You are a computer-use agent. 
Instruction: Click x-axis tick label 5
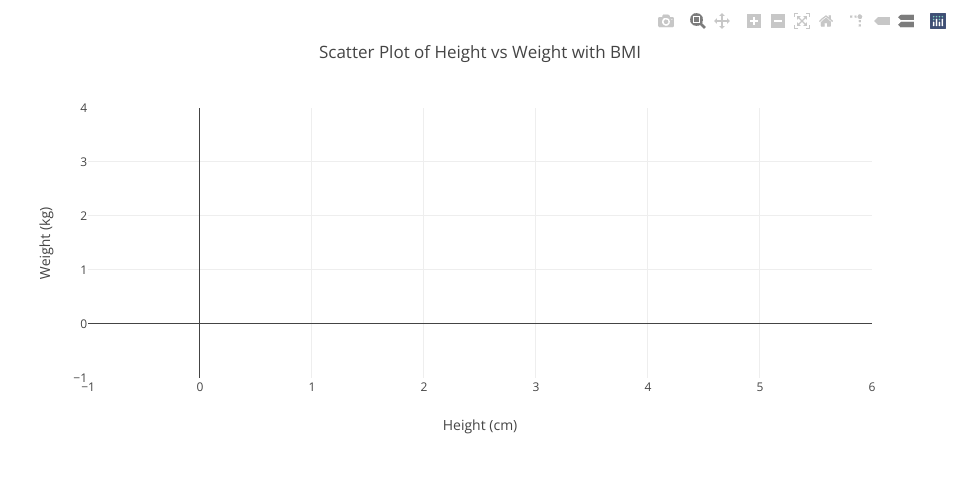pos(760,387)
